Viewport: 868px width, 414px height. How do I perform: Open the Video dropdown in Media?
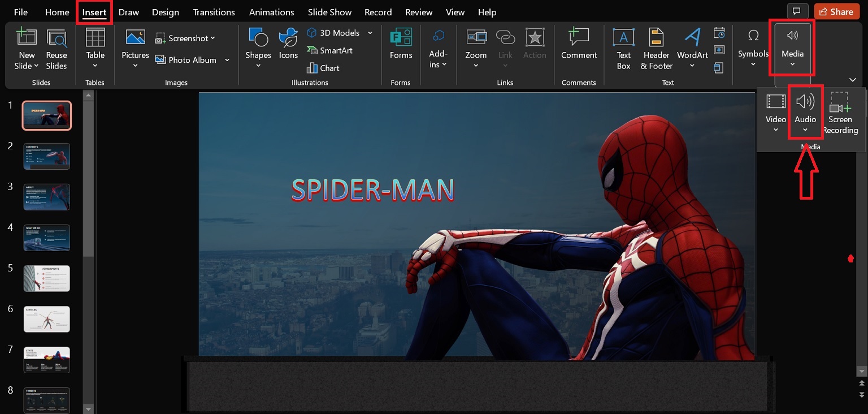(776, 113)
